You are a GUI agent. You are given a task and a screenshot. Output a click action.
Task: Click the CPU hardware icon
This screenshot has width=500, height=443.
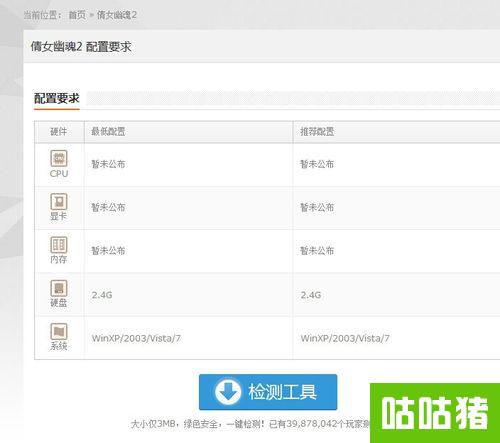pos(59,158)
